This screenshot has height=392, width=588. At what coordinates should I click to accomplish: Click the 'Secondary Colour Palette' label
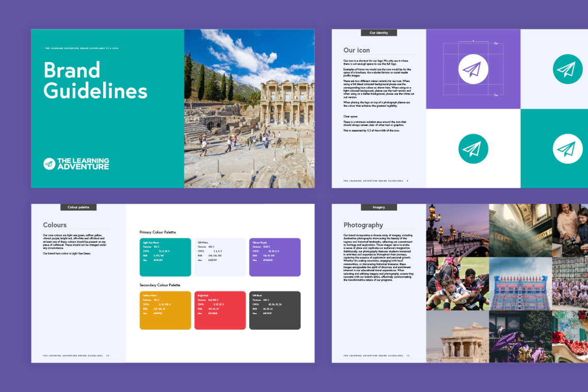pos(160,285)
